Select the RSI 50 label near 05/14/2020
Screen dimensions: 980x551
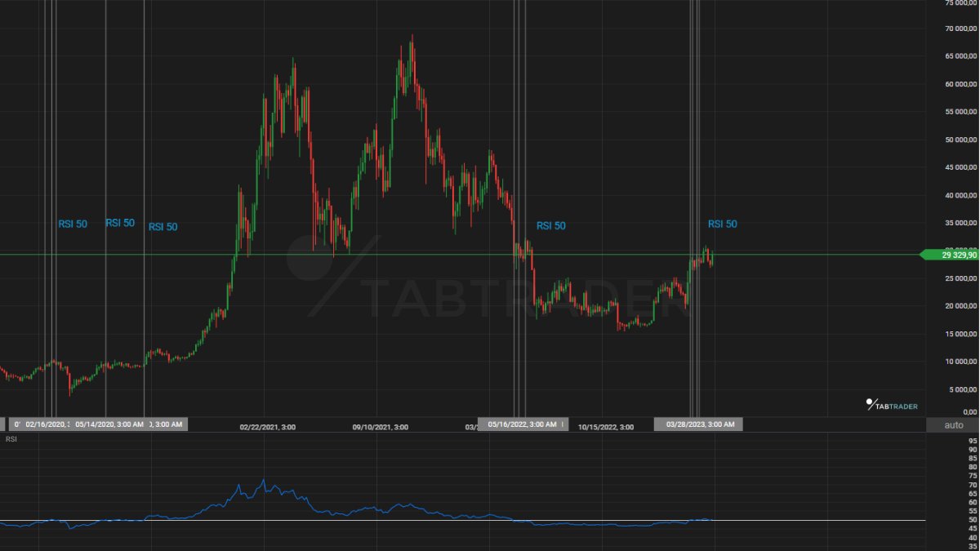point(120,223)
